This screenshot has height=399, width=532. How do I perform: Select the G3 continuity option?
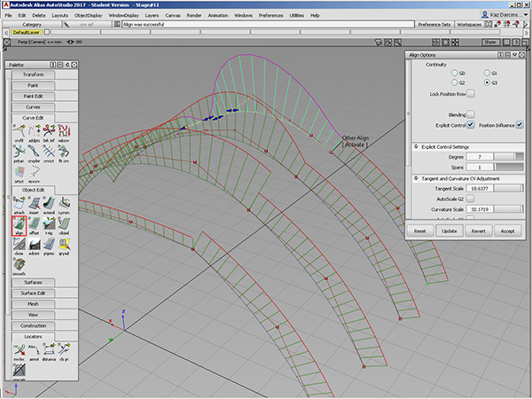pos(487,82)
